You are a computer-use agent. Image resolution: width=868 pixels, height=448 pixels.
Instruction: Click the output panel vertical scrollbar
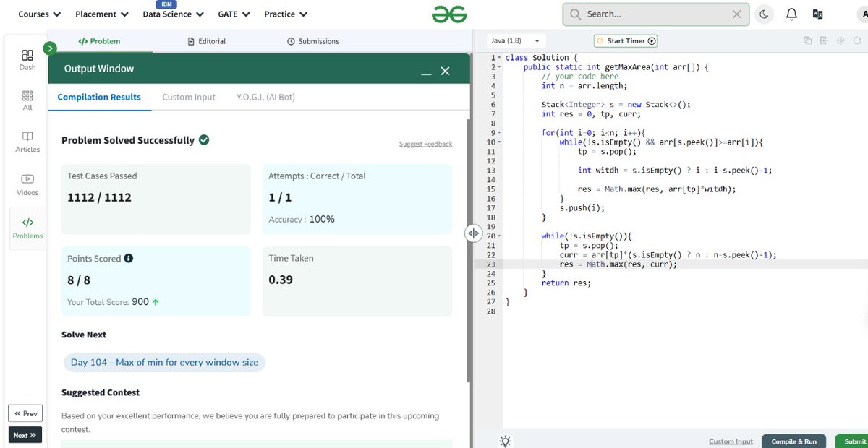[469, 251]
